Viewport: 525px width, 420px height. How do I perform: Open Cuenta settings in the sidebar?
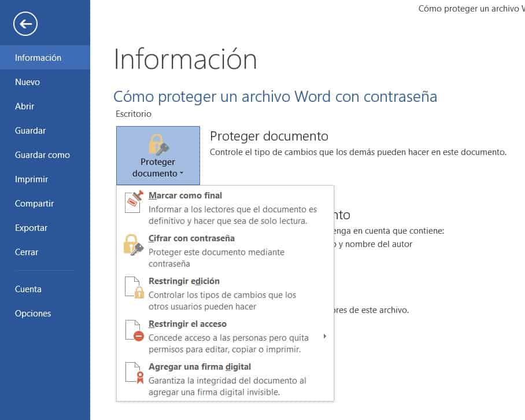28,289
